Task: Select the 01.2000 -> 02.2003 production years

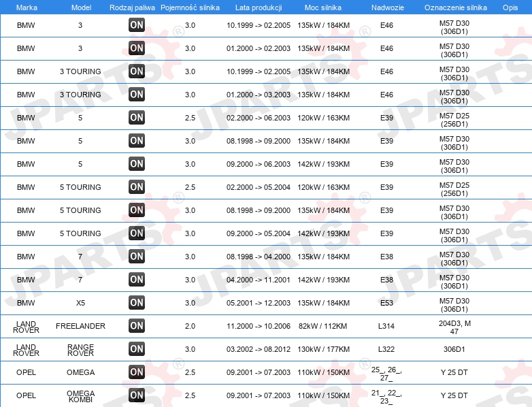Action: click(x=259, y=48)
